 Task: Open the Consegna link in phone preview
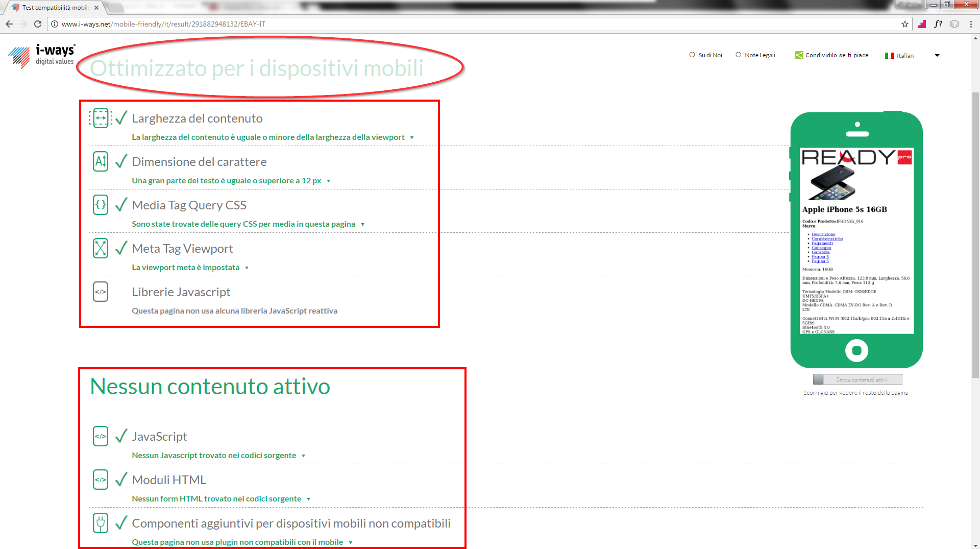tap(821, 248)
